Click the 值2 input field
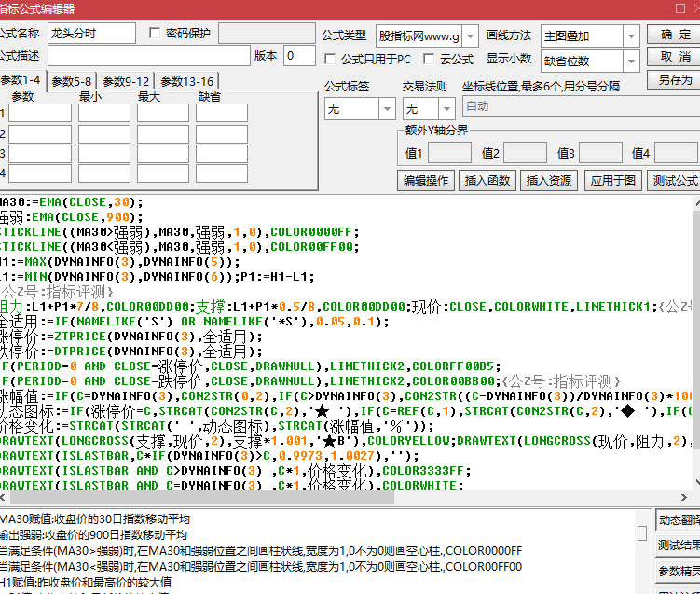The height and width of the screenshot is (594, 700). click(x=525, y=153)
